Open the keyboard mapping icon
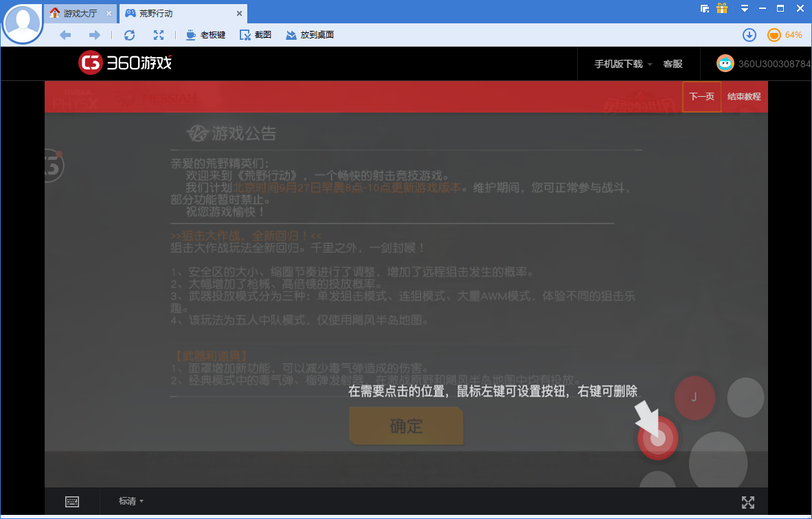The height and width of the screenshot is (519, 812). (72, 501)
